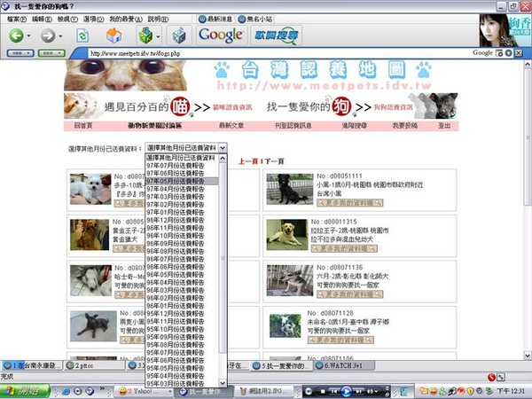Click the 我要投稿 nav link
The image size is (532, 399).
(x=405, y=126)
